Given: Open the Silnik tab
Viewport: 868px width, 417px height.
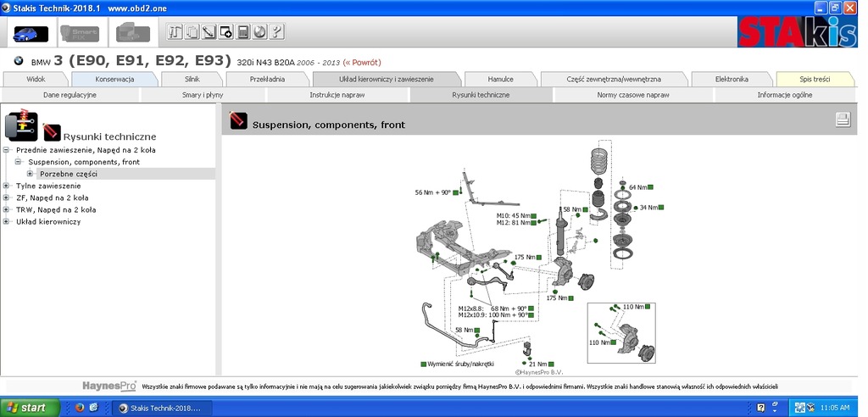Looking at the screenshot, I should click(x=192, y=79).
